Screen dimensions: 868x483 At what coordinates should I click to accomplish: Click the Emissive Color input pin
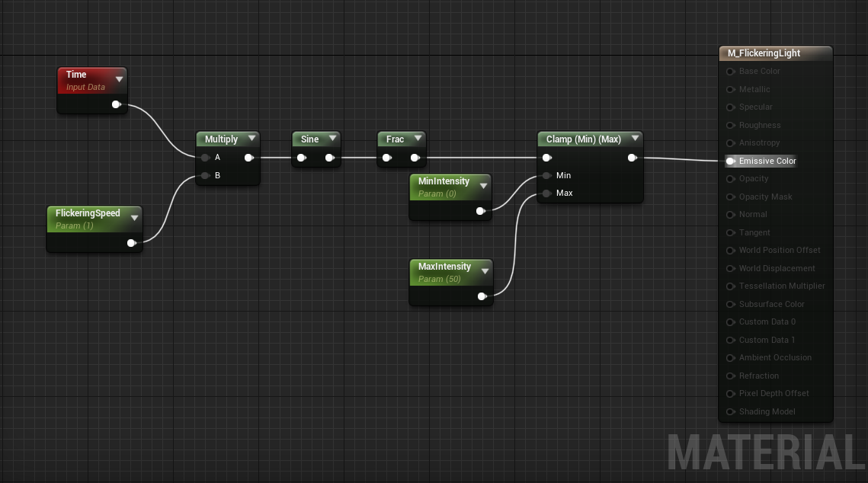tap(731, 161)
